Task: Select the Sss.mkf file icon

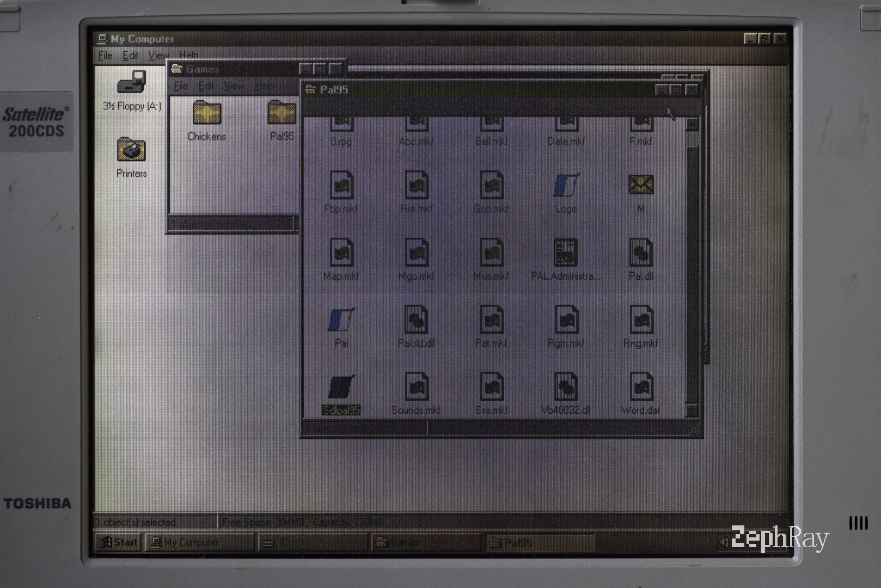Action: (491, 387)
